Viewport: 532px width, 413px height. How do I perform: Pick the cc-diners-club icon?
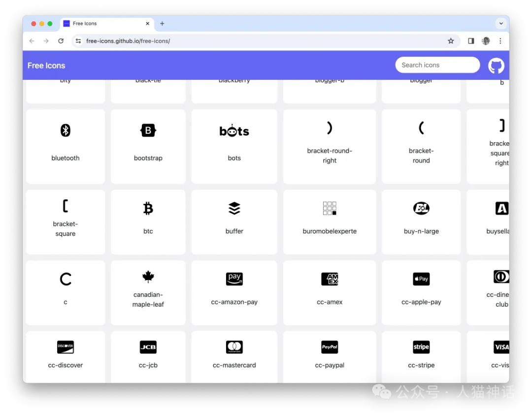pyautogui.click(x=501, y=277)
